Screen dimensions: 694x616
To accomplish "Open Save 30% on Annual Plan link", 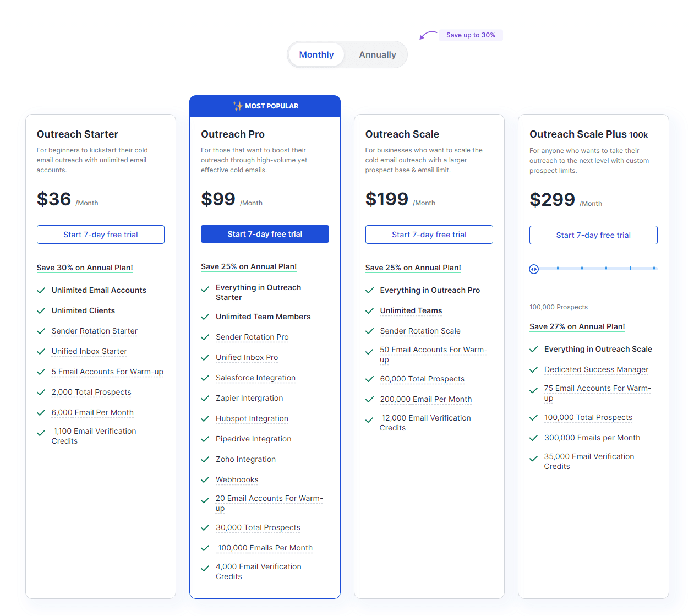I will tap(85, 268).
